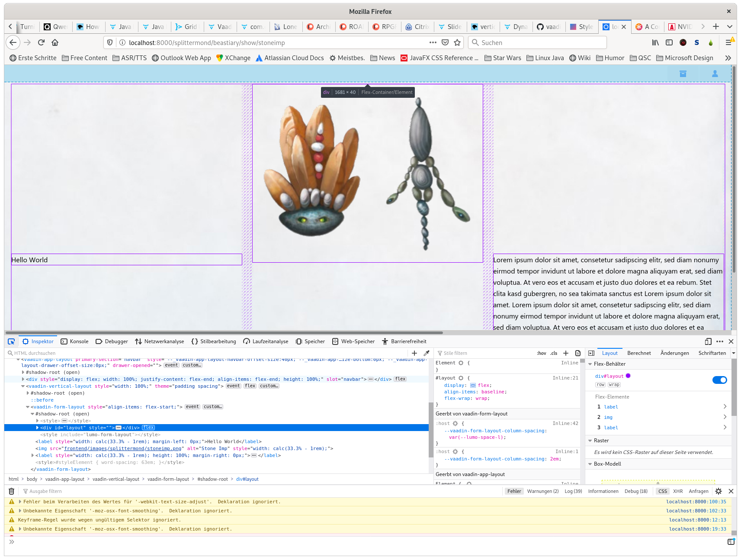This screenshot has width=741, height=560.
Task: Save page to Pocket
Action: [x=445, y=42]
